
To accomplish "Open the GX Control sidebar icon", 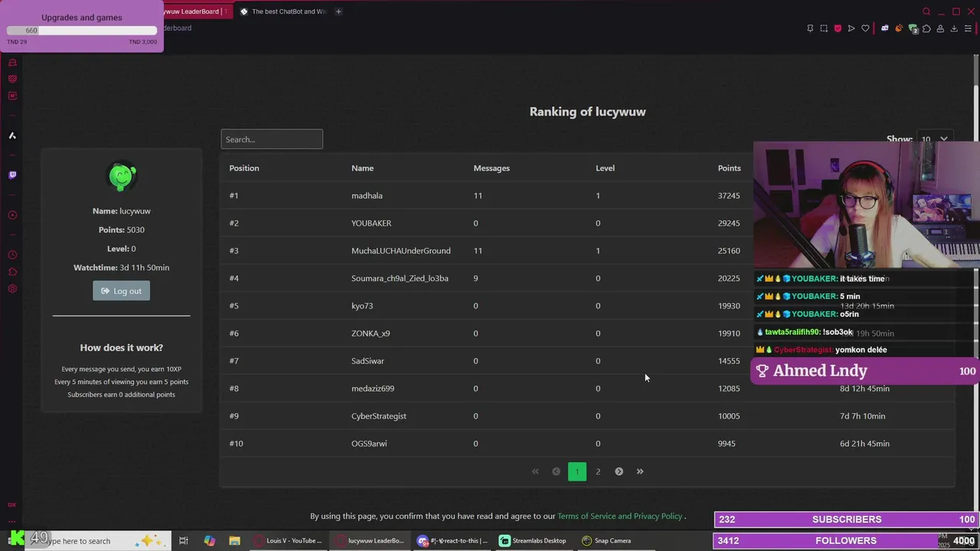I will (x=12, y=79).
